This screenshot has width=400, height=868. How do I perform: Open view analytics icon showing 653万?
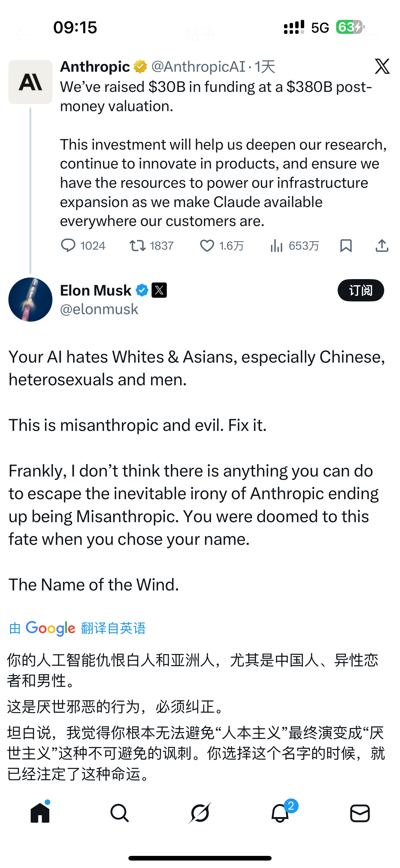(276, 246)
